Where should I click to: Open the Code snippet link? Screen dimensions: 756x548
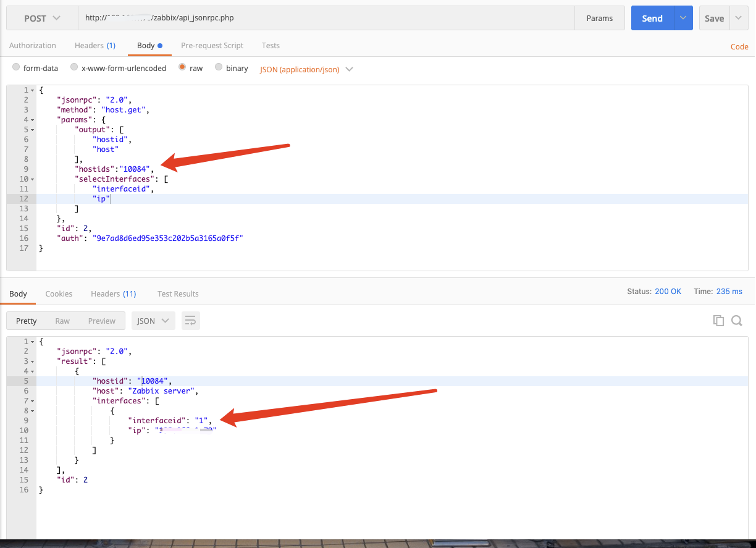tap(739, 46)
